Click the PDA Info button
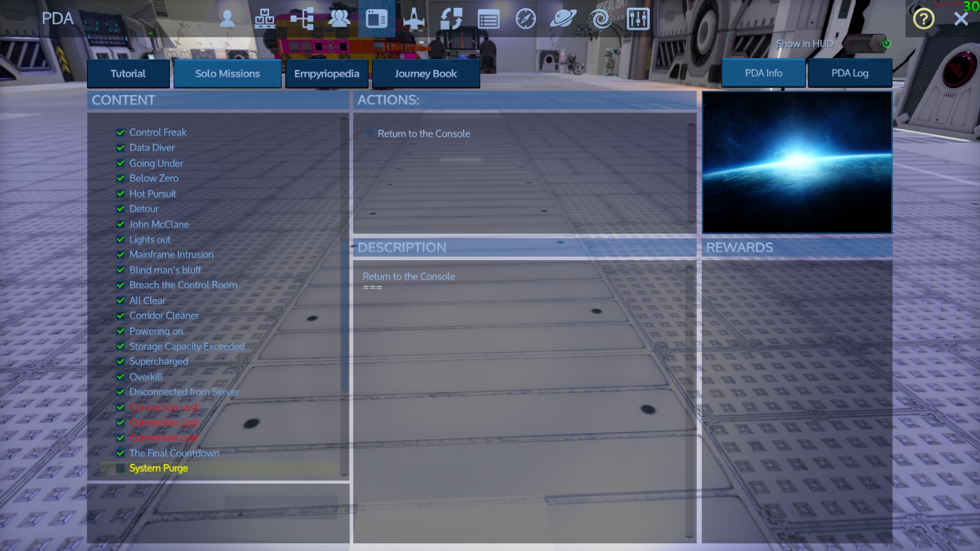Image resolution: width=980 pixels, height=551 pixels. coord(763,73)
